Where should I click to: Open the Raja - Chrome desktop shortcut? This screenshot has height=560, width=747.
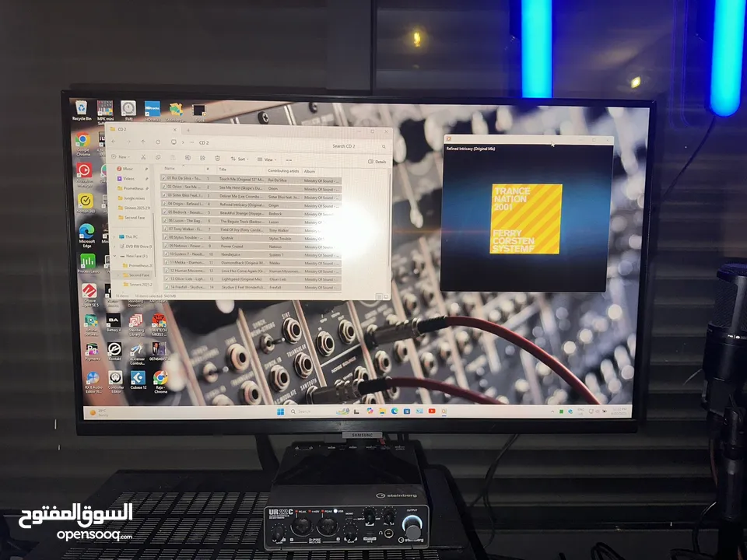160,382
